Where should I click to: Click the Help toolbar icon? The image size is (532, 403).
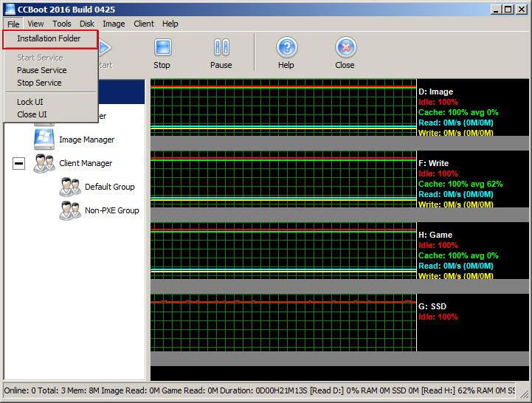pyautogui.click(x=287, y=46)
